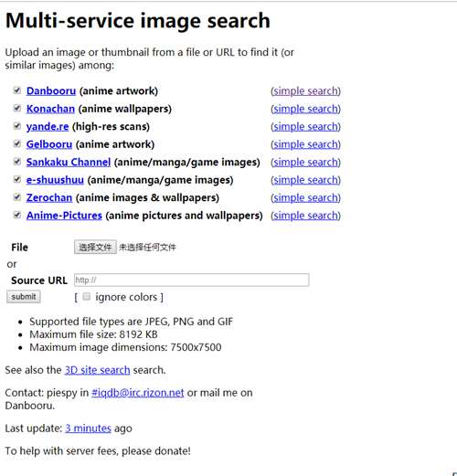This screenshot has width=457, height=476.
Task: Toggle the yande.re checkbox
Action: 17,126
